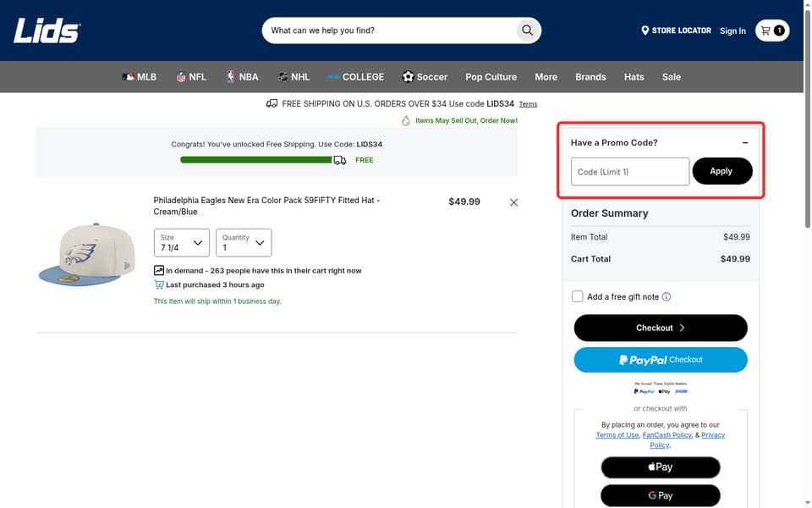
Task: Click the Eagles hat thumbnail image
Action: pyautogui.click(x=86, y=254)
